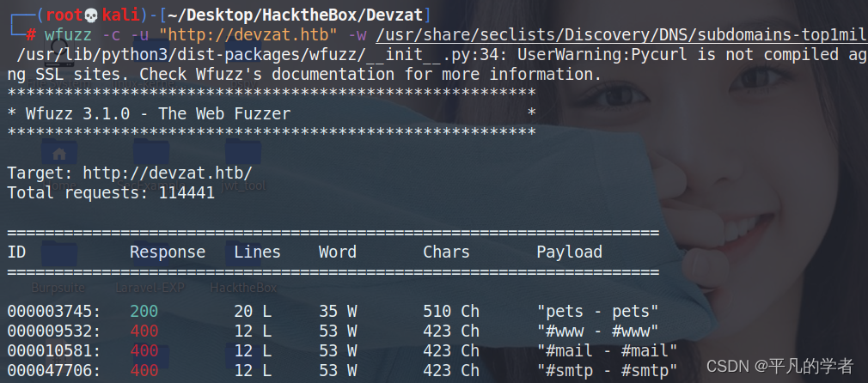Click the "Chars" column header

(x=447, y=252)
